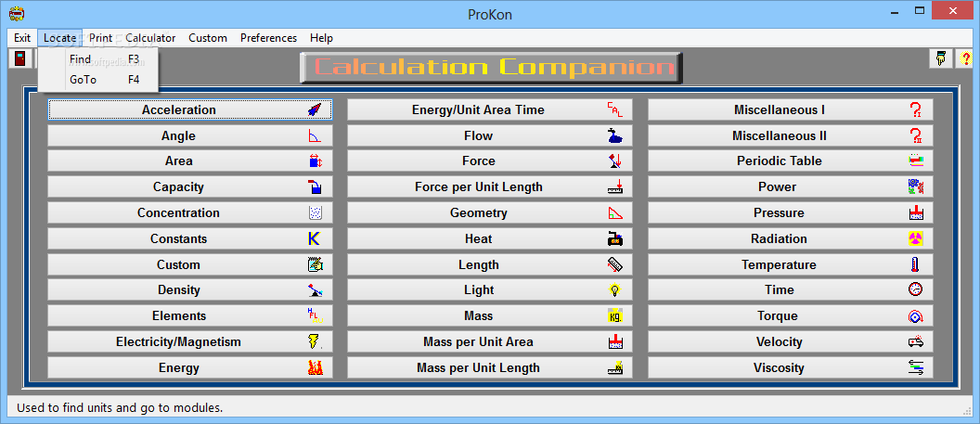This screenshot has width=980, height=424.
Task: Open the Force module
Action: 490,161
